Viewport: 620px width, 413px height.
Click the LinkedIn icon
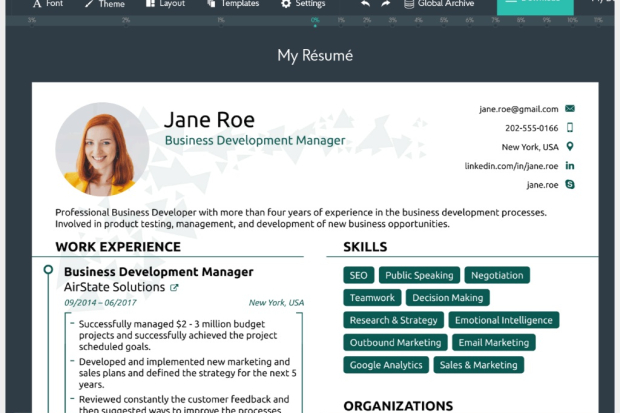[x=570, y=166]
